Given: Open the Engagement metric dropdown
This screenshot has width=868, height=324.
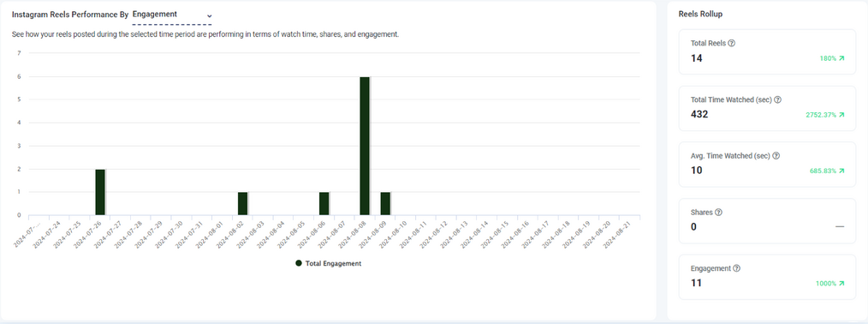Looking at the screenshot, I should [172, 15].
